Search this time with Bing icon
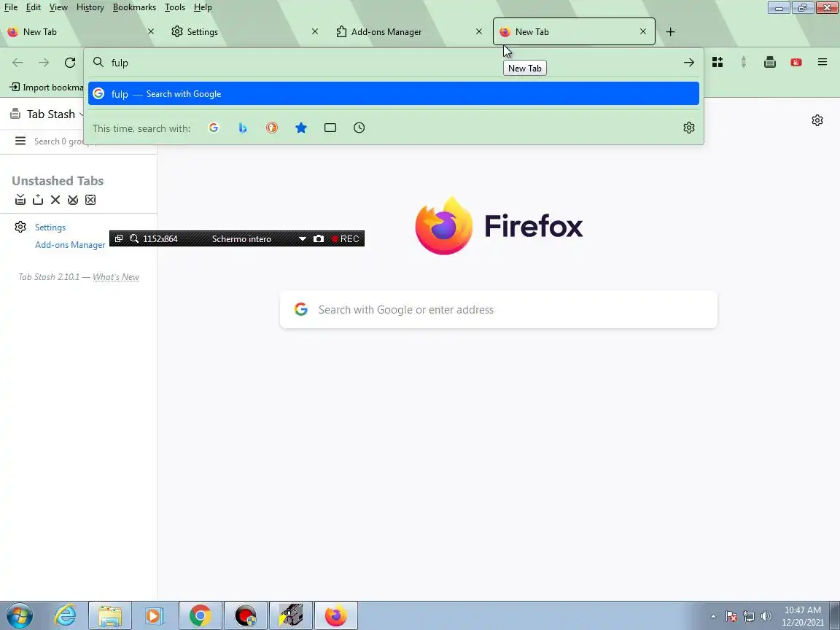The image size is (840, 630). (x=243, y=128)
